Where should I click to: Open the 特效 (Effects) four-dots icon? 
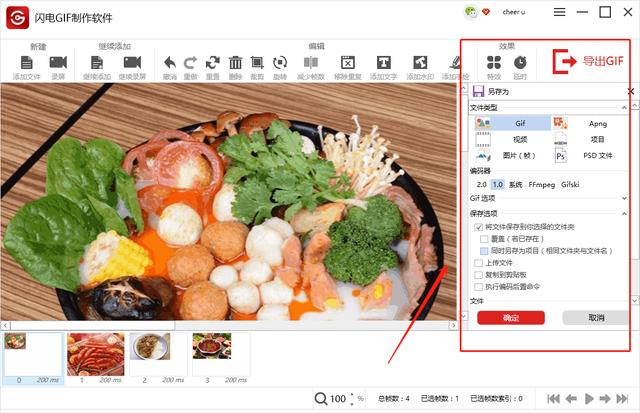pyautogui.click(x=494, y=62)
